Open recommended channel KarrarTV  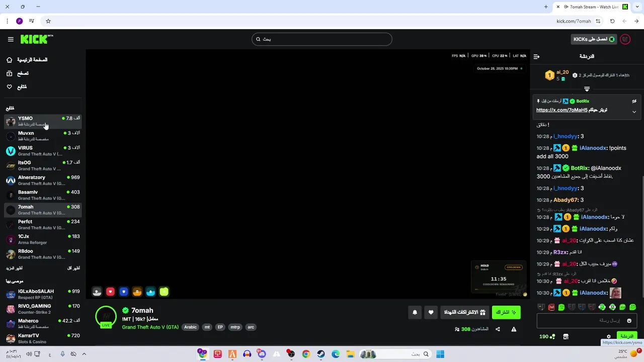point(43,338)
